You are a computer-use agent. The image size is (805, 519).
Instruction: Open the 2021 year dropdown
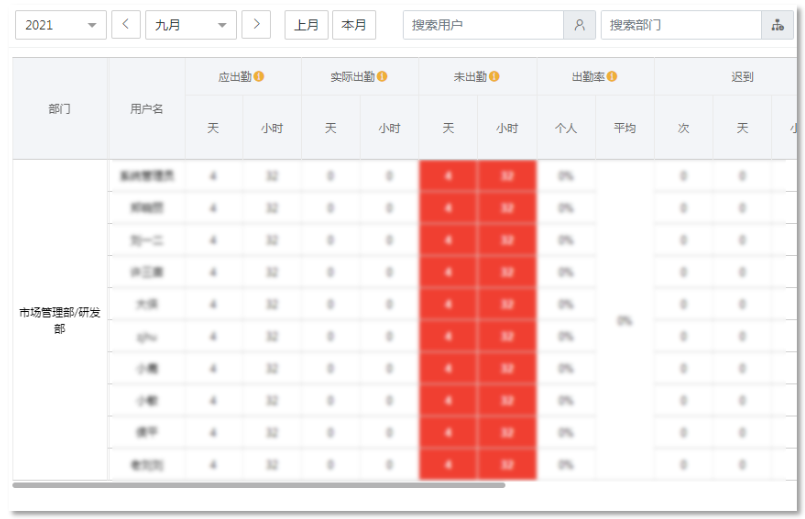(61, 25)
